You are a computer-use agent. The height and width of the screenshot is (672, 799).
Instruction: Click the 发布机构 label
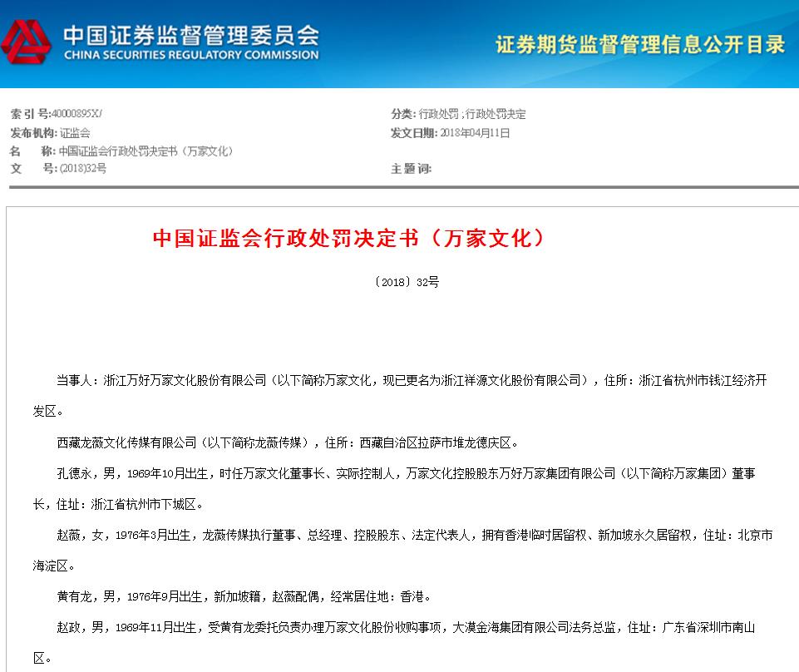pyautogui.click(x=33, y=133)
